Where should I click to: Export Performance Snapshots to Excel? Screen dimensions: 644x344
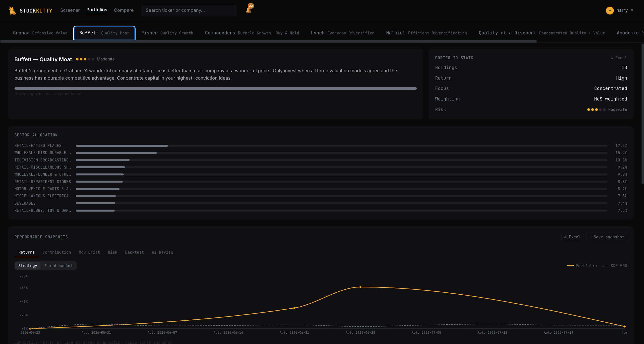tap(572, 237)
